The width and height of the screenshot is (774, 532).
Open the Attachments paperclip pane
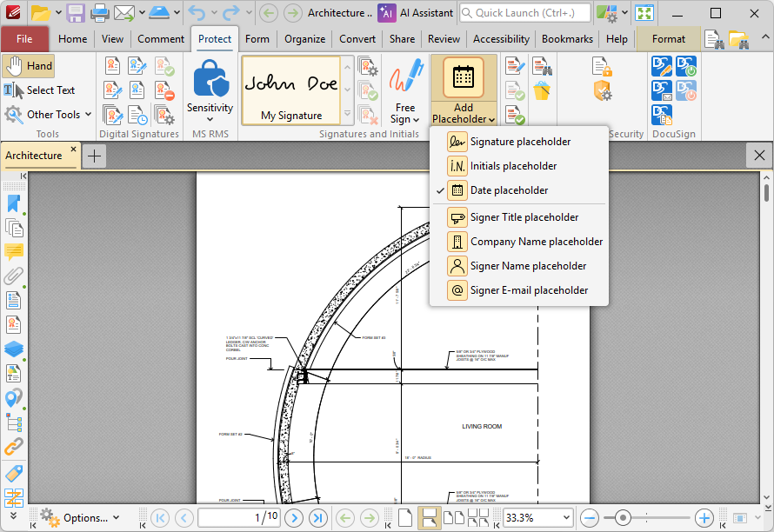click(14, 276)
